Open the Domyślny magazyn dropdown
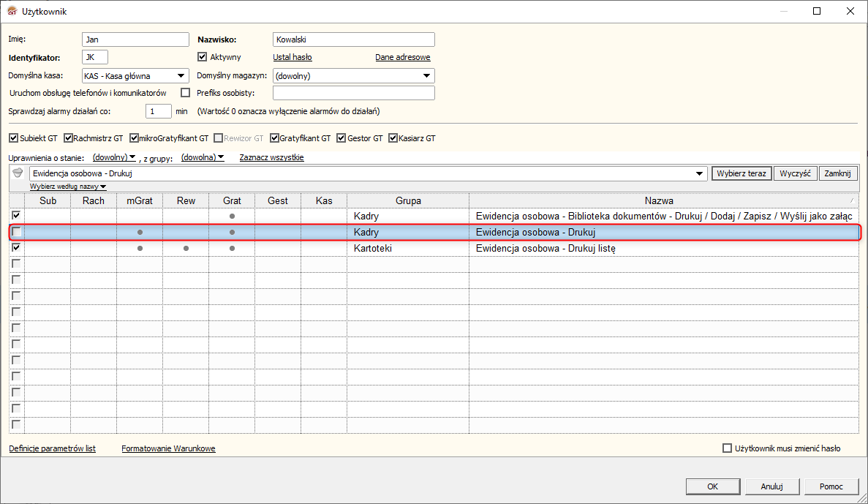Screen dimensions: 868x504 pos(426,76)
